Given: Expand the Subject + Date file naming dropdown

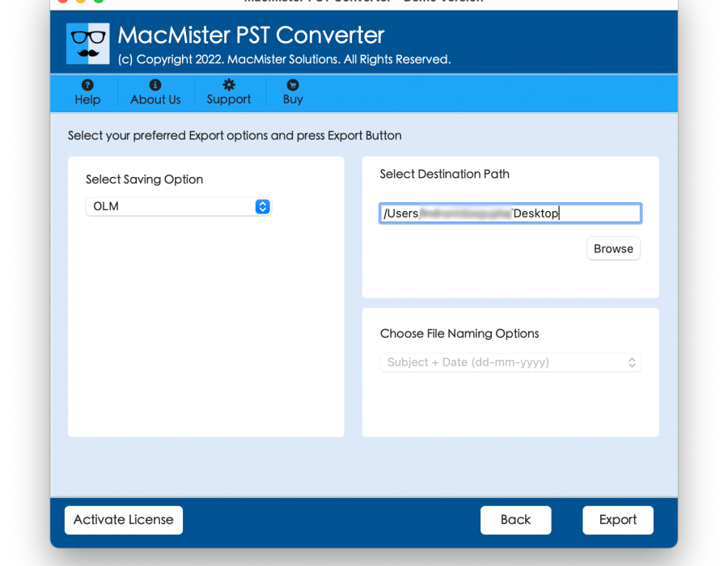Looking at the screenshot, I should click(x=510, y=362).
